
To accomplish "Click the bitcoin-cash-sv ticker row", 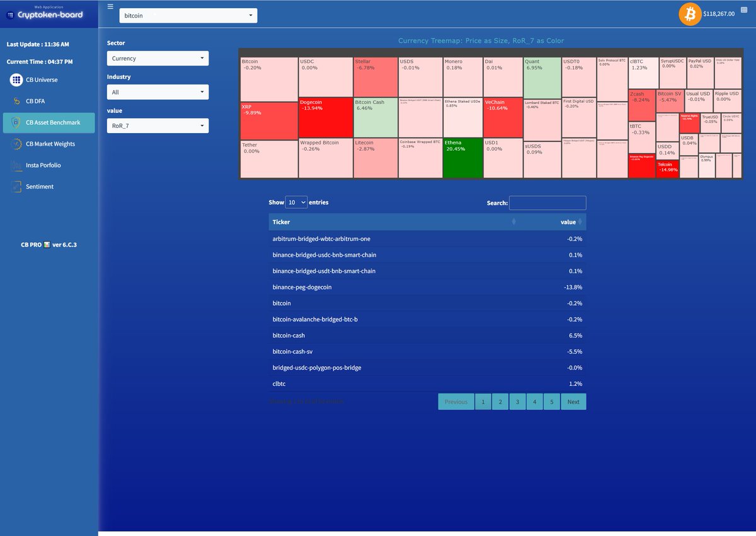I will pyautogui.click(x=427, y=351).
